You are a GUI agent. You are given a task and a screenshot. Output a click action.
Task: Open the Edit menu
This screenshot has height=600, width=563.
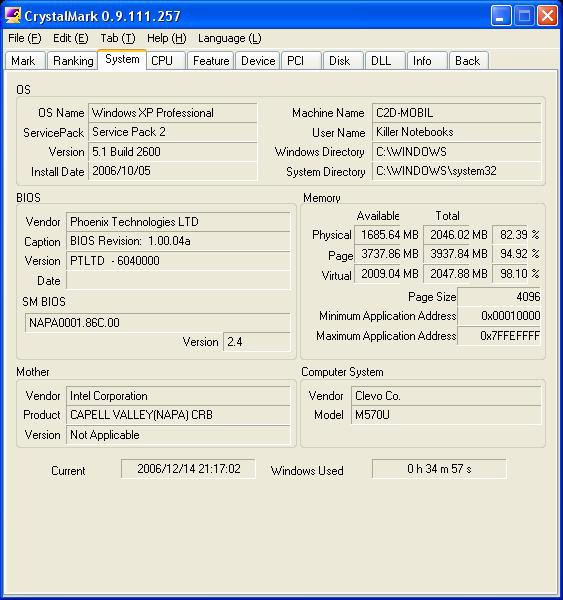pyautogui.click(x=70, y=38)
